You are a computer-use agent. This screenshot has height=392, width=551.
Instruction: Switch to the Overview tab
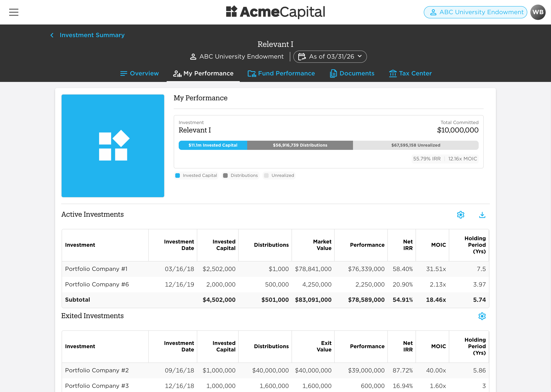pyautogui.click(x=139, y=73)
